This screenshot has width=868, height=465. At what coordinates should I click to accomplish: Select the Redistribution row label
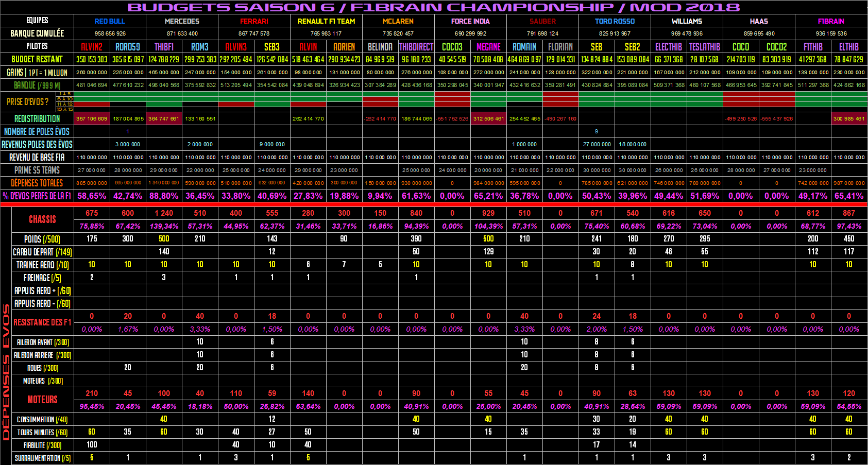(x=37, y=118)
